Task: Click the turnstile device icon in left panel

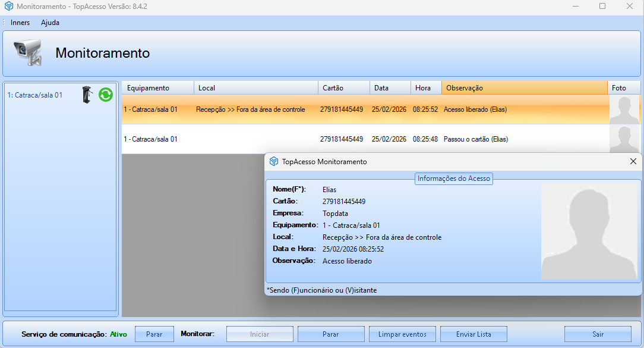Action: coord(88,95)
